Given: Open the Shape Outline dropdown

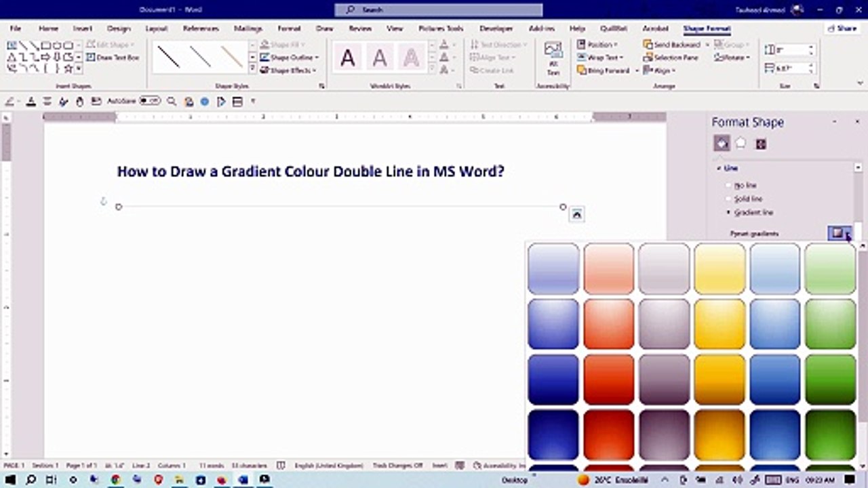Looking at the screenshot, I should [x=290, y=58].
